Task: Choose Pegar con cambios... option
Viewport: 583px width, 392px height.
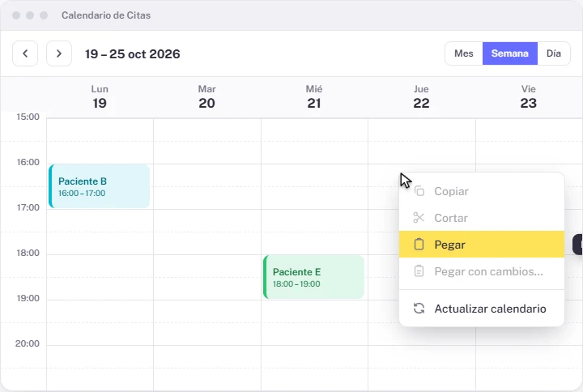Action: 482,271
